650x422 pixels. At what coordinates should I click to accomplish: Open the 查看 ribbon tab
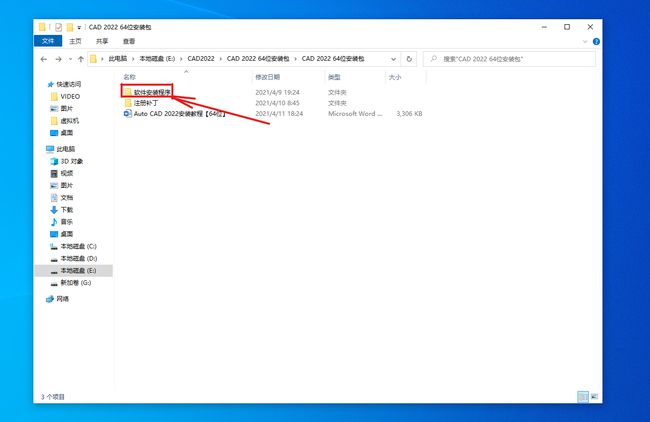(x=129, y=41)
